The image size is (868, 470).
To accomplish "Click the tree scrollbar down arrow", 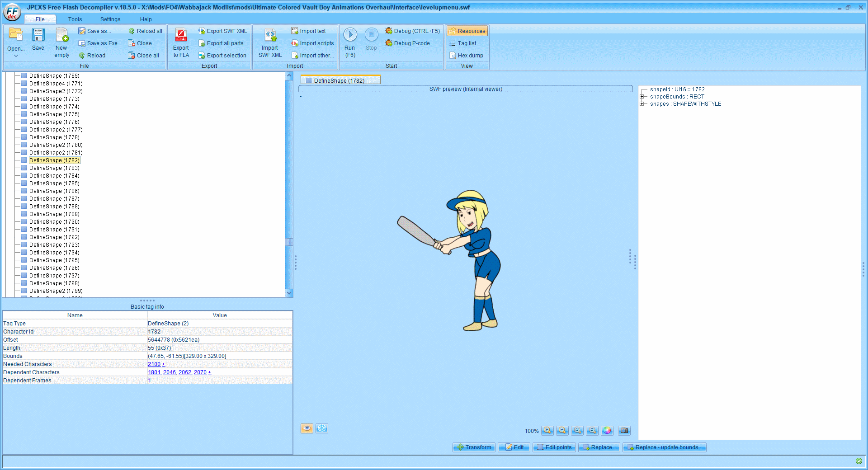I will (289, 293).
